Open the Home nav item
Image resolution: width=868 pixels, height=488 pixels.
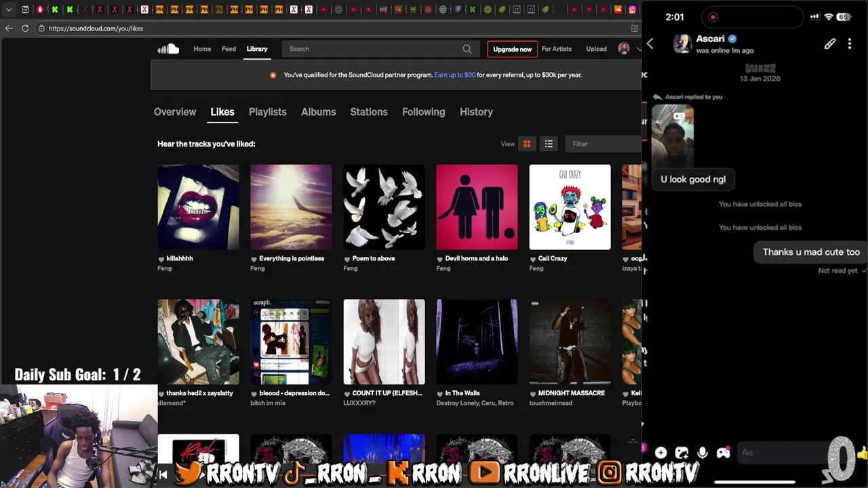coord(202,49)
